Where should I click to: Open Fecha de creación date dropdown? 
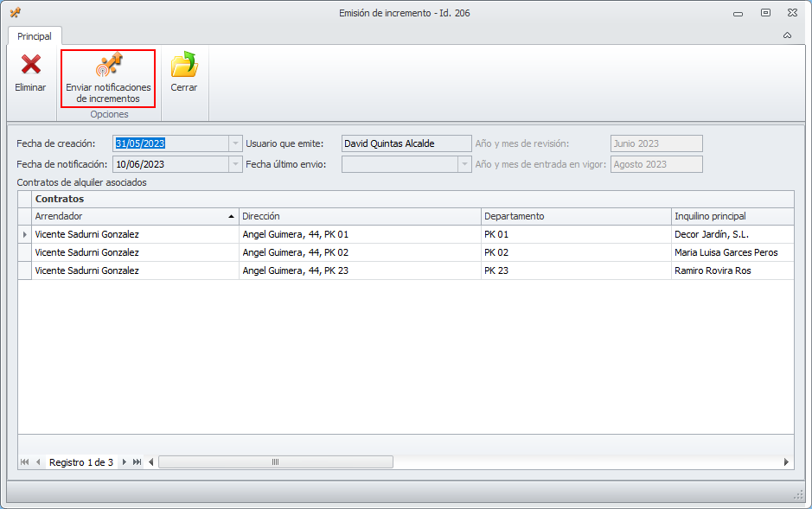pyautogui.click(x=235, y=143)
